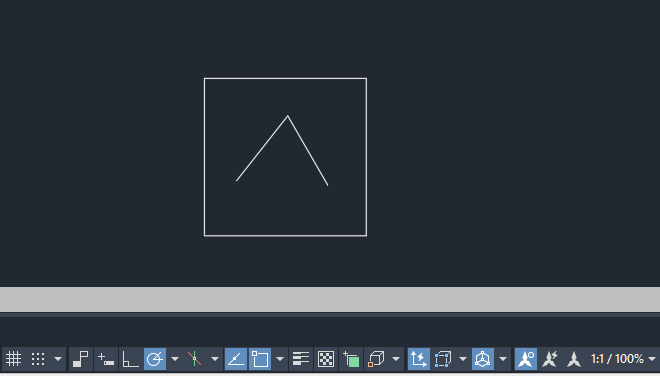Toggle Isometric Drafting icon
This screenshot has width=660, height=376.
(194, 359)
